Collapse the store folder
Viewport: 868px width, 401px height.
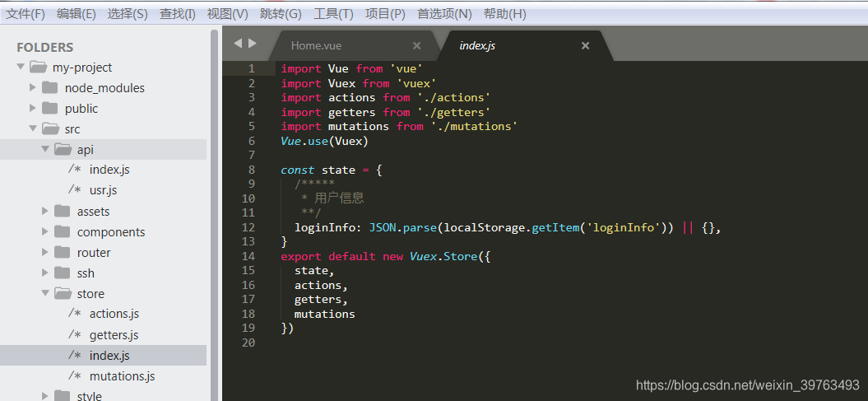45,293
